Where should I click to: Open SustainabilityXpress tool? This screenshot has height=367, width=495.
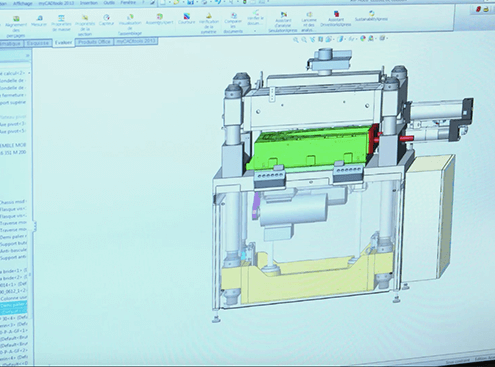click(371, 16)
